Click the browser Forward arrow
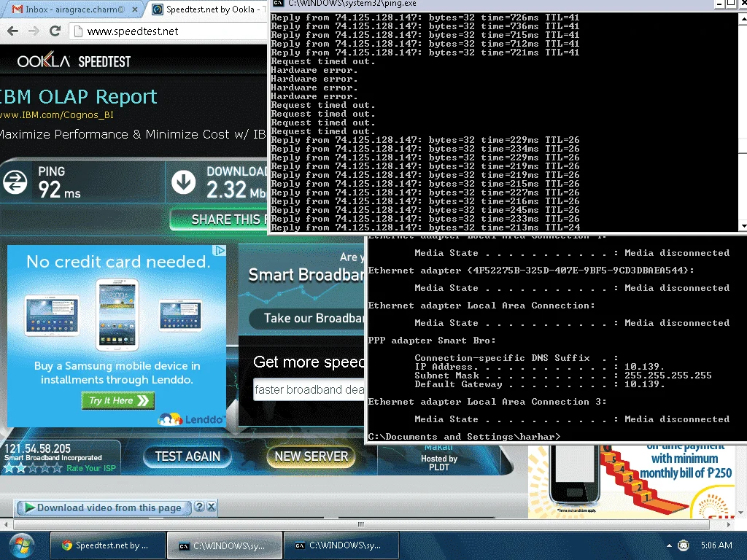 coord(34,31)
